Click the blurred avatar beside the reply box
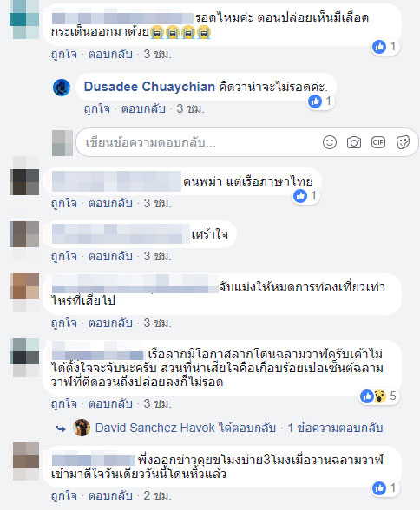420x510 pixels. 62,143
